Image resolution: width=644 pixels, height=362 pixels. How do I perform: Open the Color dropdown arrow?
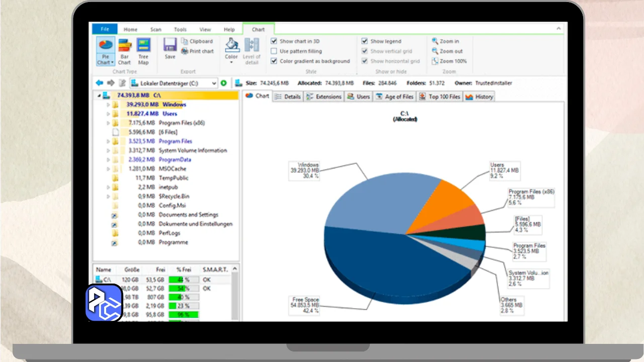click(231, 62)
